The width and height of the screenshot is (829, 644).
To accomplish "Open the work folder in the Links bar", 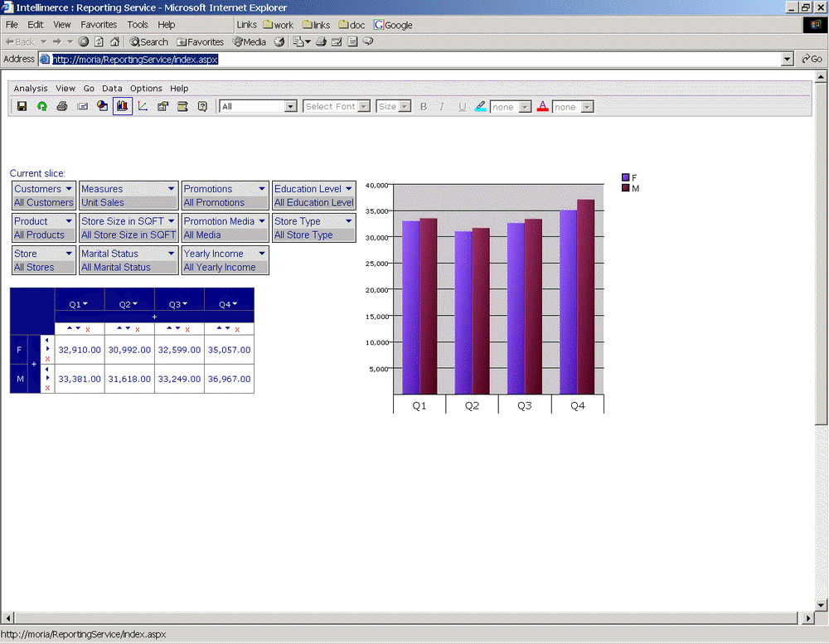I will (278, 25).
